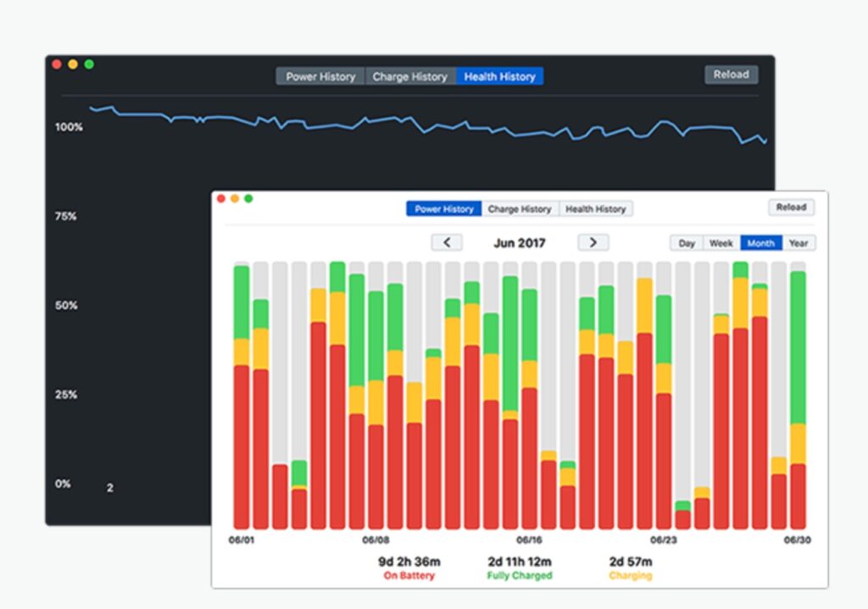Click the red On Battery legend label
The height and width of the screenshot is (609, 868).
click(409, 576)
